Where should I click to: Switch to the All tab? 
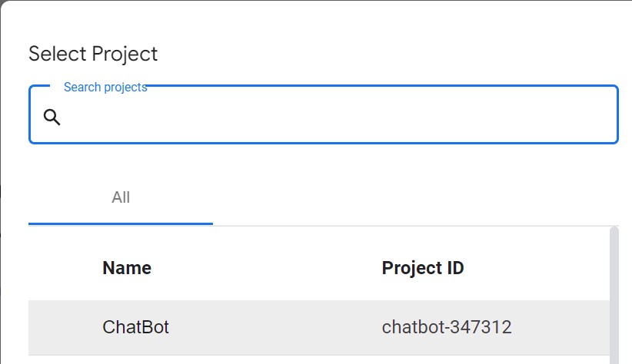[x=121, y=197]
